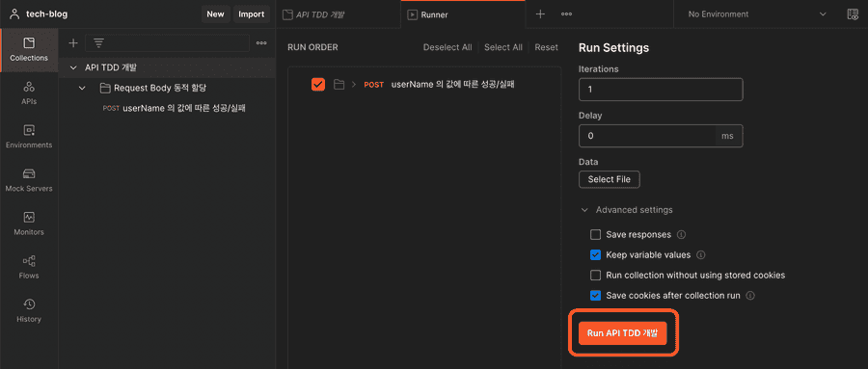Image resolution: width=868 pixels, height=369 pixels.
Task: Select the POST userName request in the sidebar
Action: tap(175, 109)
